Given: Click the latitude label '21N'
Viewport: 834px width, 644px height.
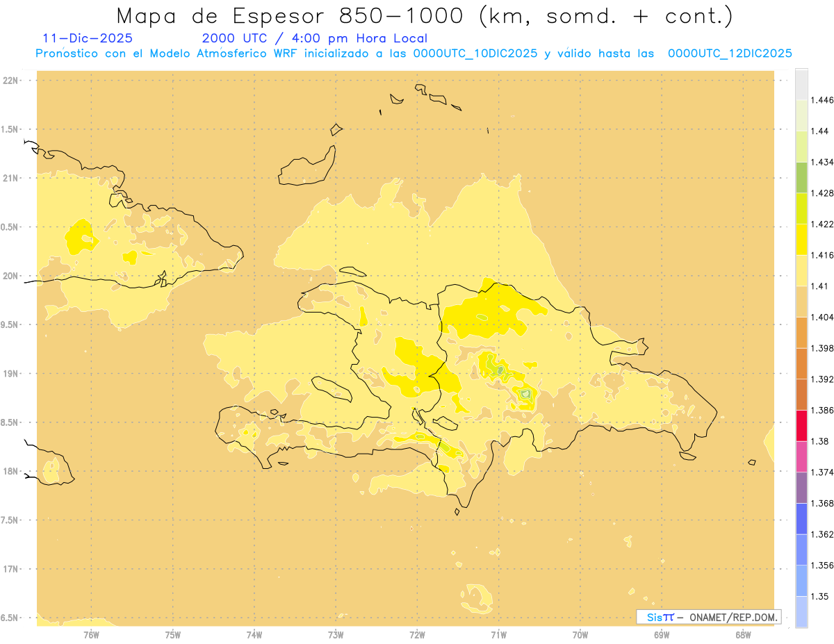Looking at the screenshot, I should coord(10,178).
